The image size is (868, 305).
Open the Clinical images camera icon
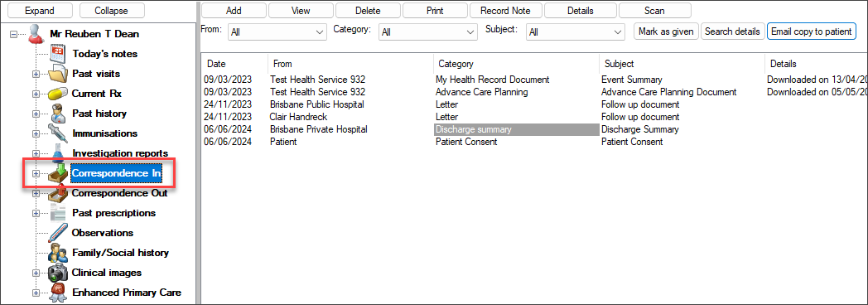pyautogui.click(x=58, y=273)
